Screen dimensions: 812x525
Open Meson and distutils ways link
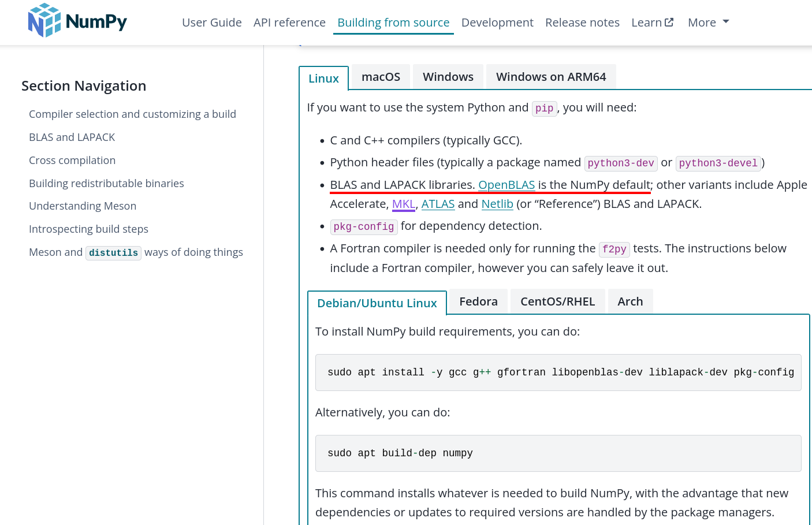(136, 252)
